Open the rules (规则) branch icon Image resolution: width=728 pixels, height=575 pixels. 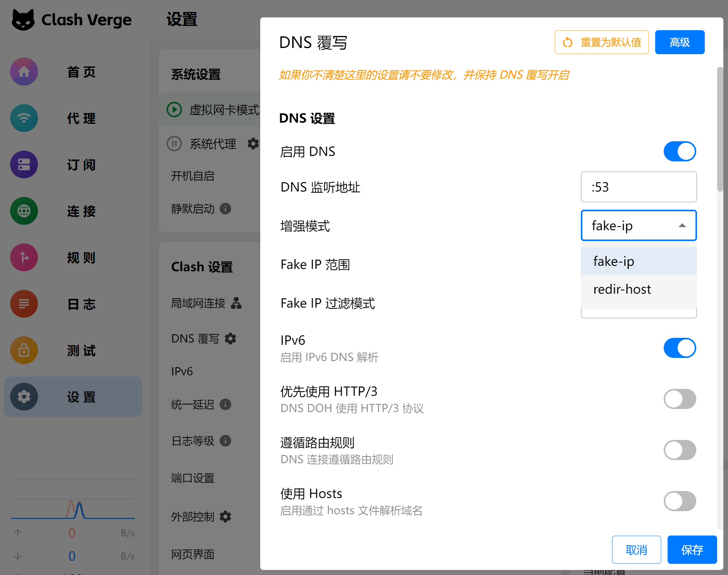24,258
